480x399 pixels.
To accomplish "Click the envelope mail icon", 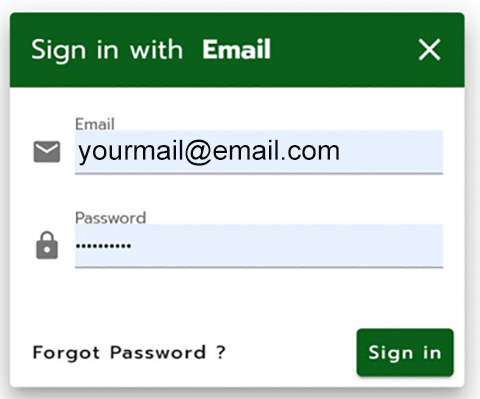I will click(x=47, y=152).
